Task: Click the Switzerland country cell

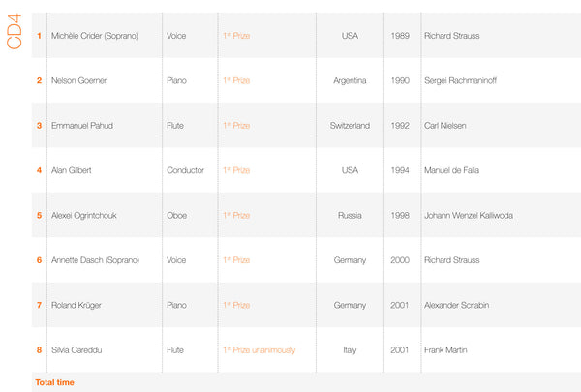Action: point(350,126)
